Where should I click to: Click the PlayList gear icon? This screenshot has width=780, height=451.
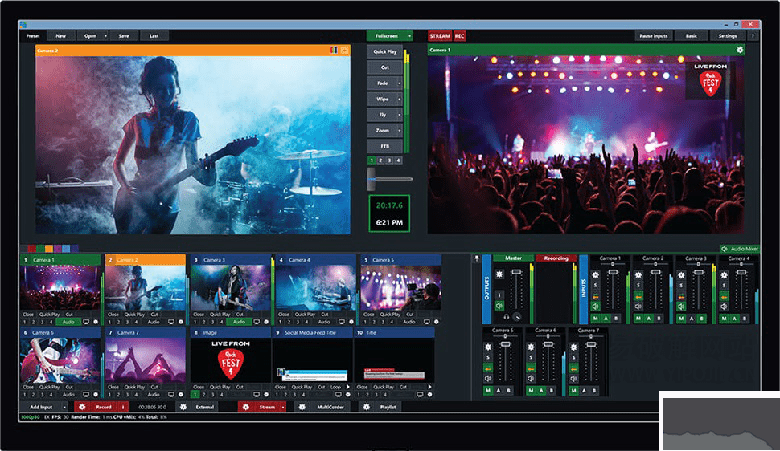[365, 407]
